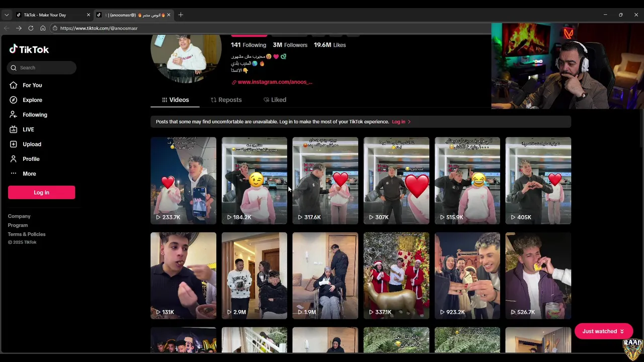
Task: Open the video with 184.2K views
Action: (x=254, y=180)
